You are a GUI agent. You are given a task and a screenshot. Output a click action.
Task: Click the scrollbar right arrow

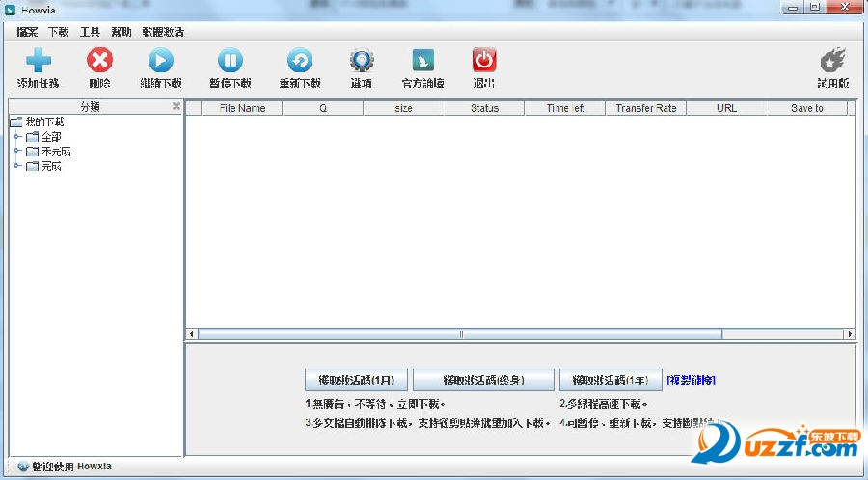point(850,334)
